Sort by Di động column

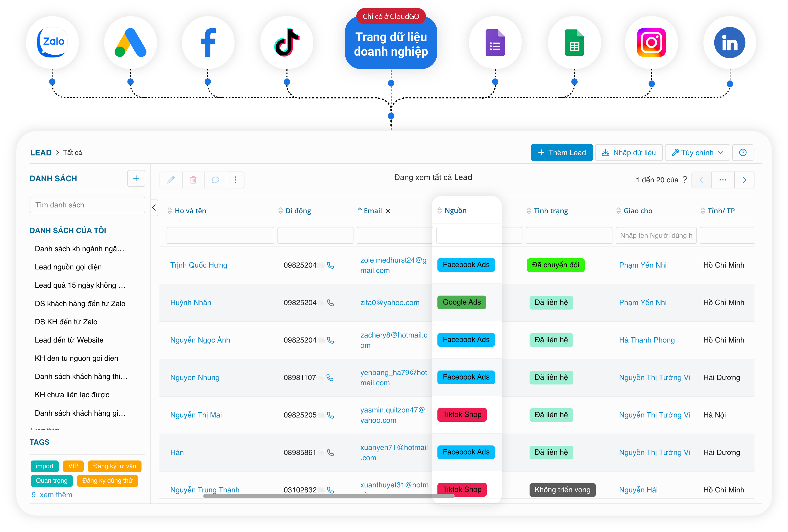[x=294, y=211]
